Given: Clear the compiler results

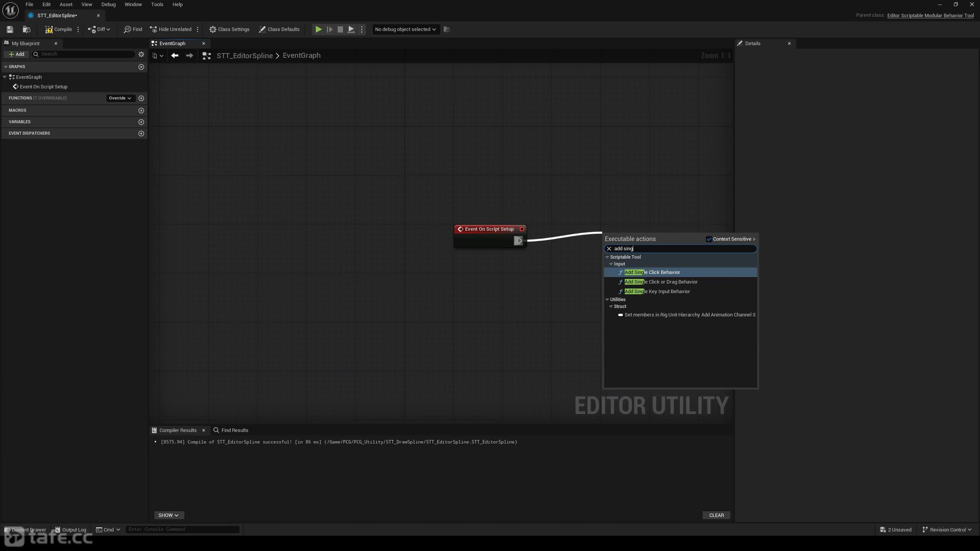Looking at the screenshot, I should point(716,515).
